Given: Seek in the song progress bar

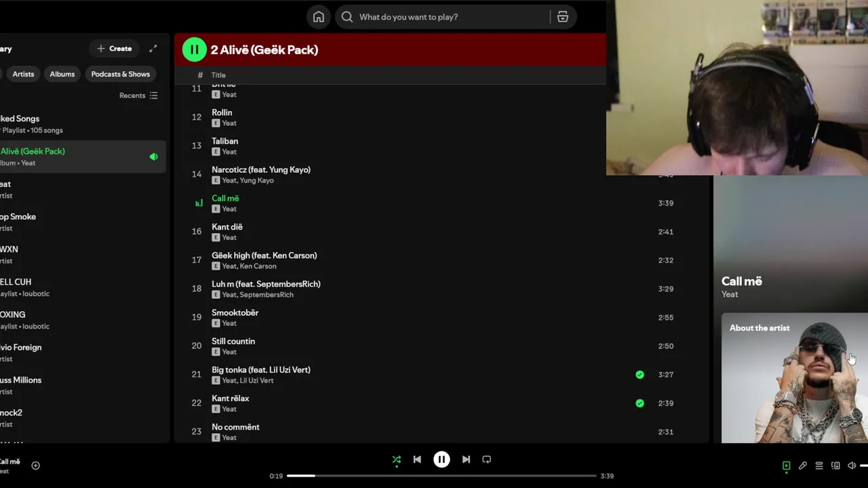Looking at the screenshot, I should [x=441, y=476].
